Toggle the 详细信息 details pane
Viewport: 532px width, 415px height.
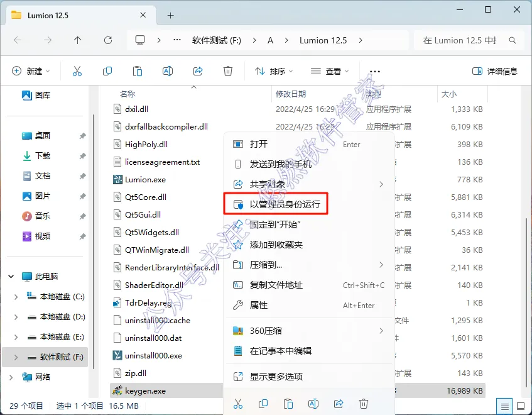tap(495, 71)
